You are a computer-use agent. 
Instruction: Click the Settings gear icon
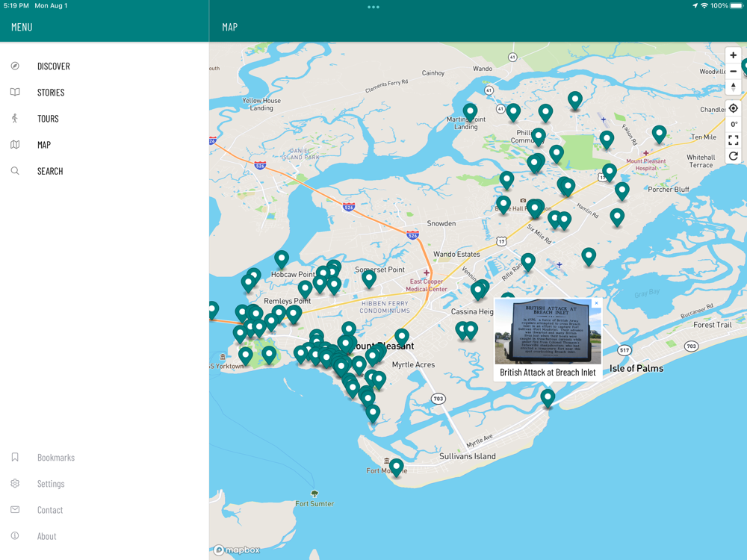[x=15, y=483]
